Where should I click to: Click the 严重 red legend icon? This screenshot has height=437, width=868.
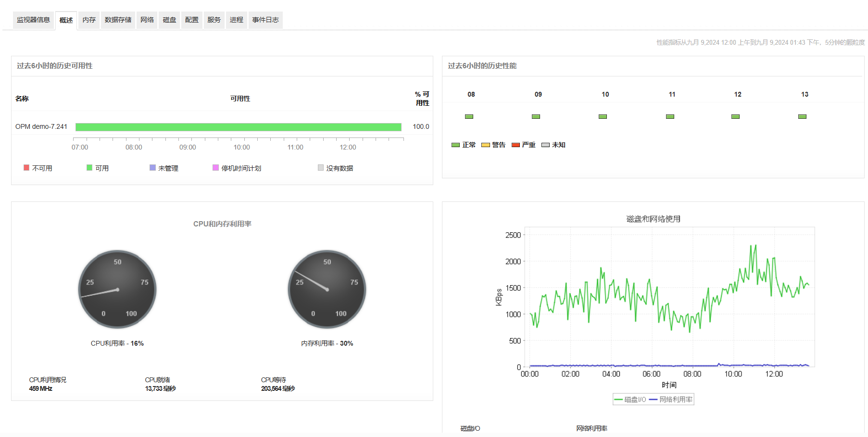pyautogui.click(x=516, y=145)
